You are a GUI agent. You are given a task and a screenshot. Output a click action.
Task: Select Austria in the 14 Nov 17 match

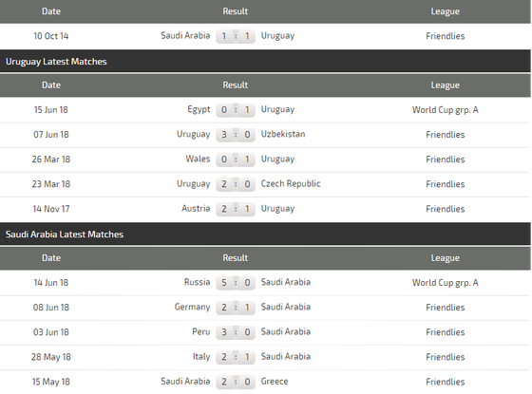(x=196, y=209)
